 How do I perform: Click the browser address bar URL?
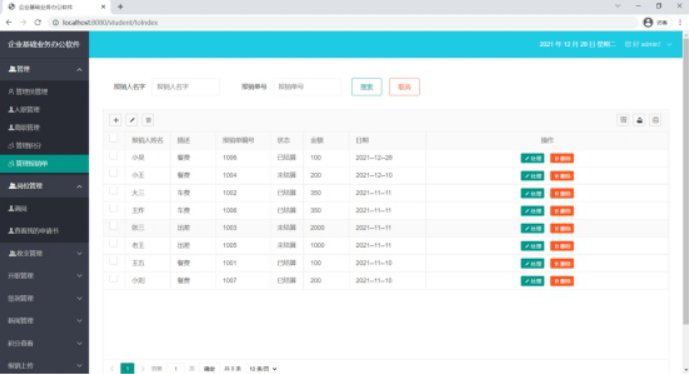110,22
